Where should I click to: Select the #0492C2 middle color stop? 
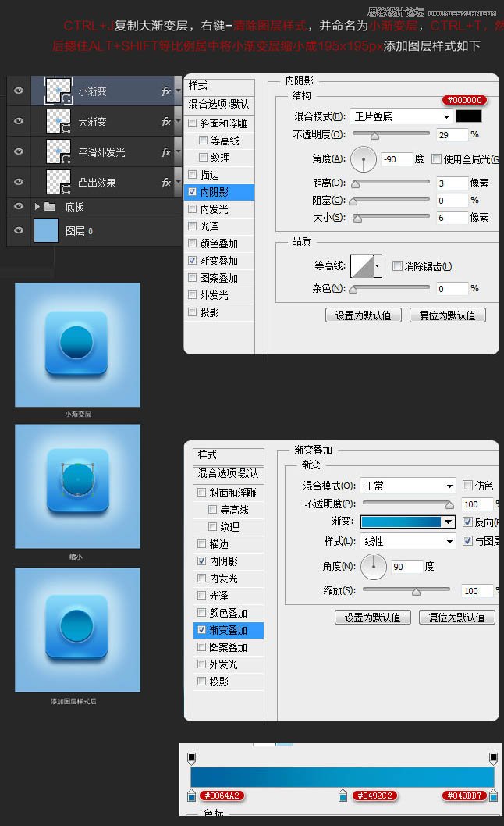(x=343, y=796)
